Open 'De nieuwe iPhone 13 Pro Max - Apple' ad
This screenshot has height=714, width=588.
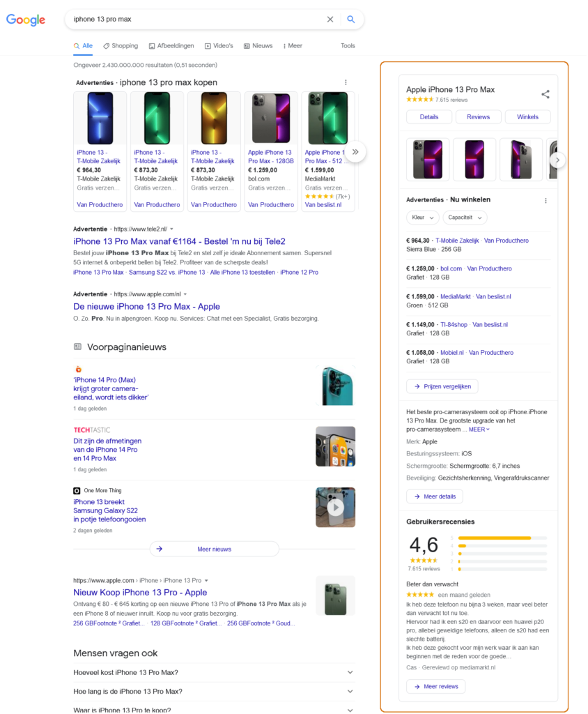146,307
